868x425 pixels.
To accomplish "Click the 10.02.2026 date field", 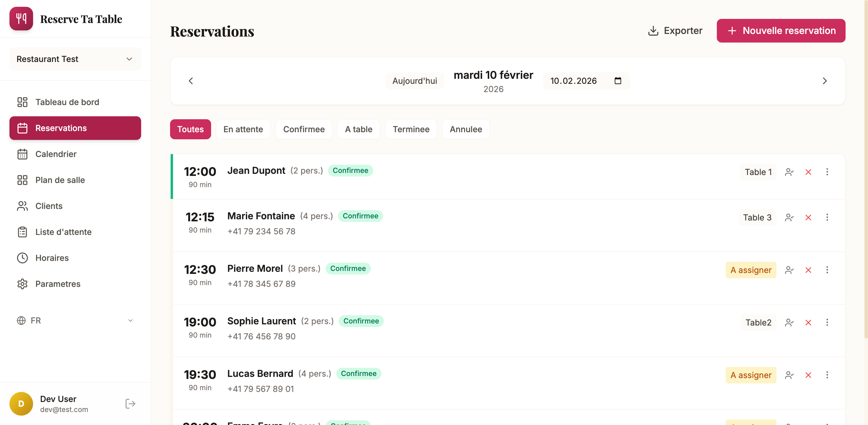I will pyautogui.click(x=586, y=81).
